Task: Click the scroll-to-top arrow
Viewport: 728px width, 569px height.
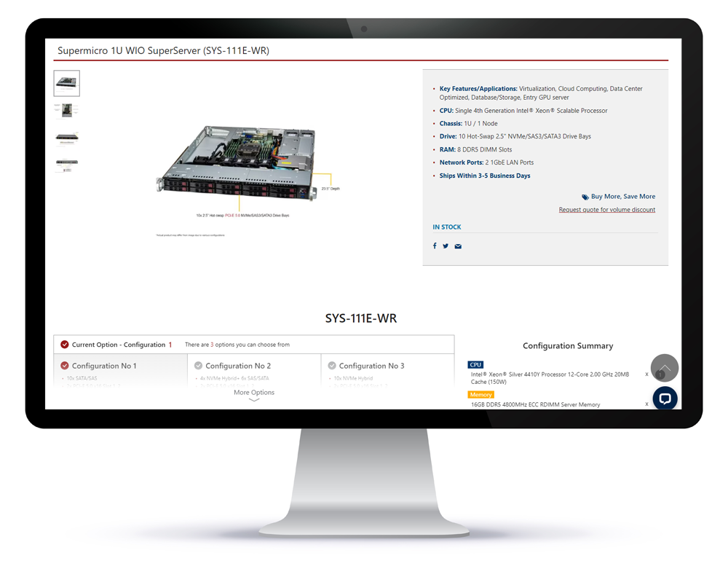Action: click(x=663, y=368)
